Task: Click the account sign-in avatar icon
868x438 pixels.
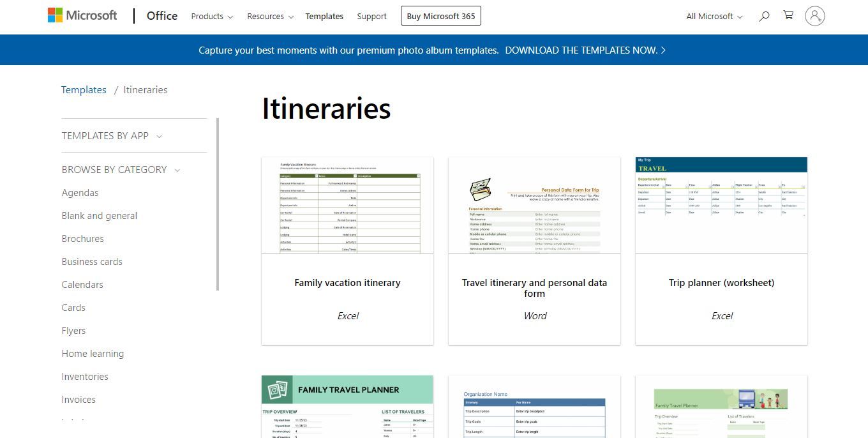Action: (x=815, y=16)
